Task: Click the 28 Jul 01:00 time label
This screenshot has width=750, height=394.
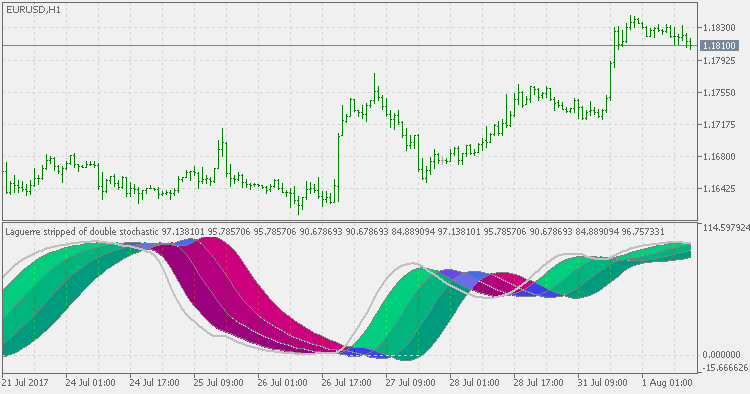Action: (x=474, y=383)
